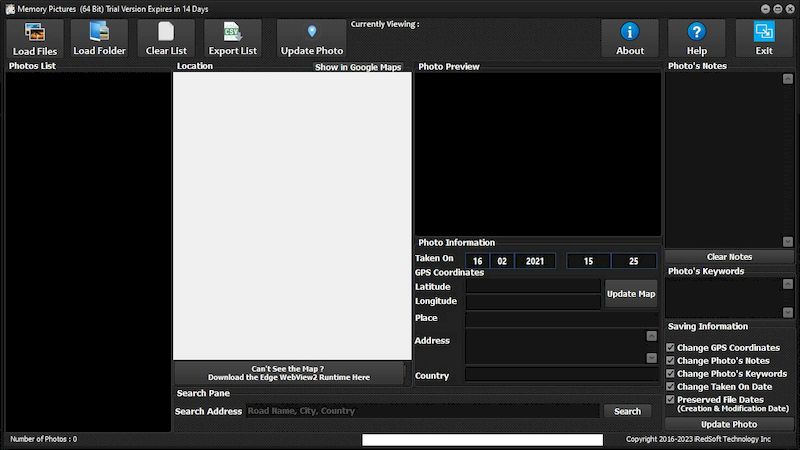Viewport: 800px width, 450px height.
Task: Click the Photo Preview pane
Action: (538, 154)
